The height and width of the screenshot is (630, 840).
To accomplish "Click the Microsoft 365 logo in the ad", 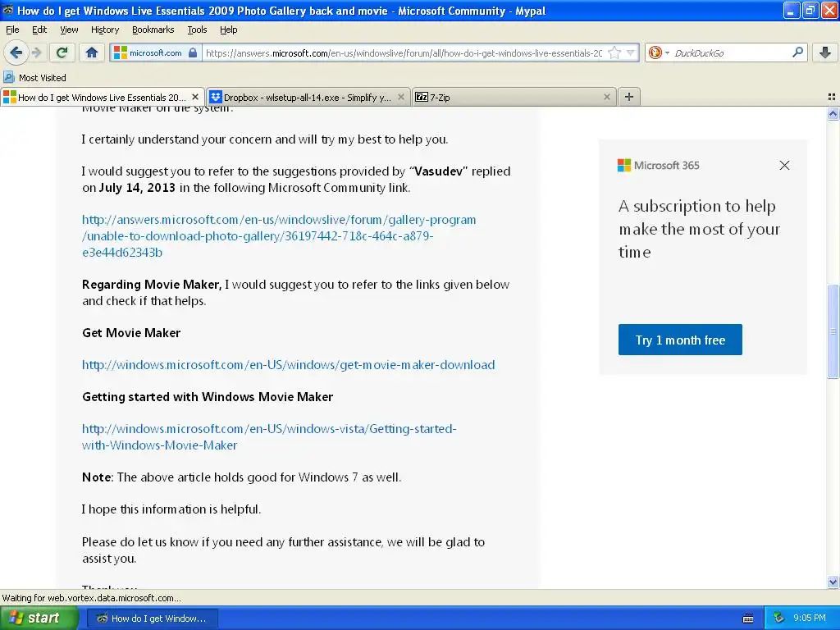I will pyautogui.click(x=659, y=165).
